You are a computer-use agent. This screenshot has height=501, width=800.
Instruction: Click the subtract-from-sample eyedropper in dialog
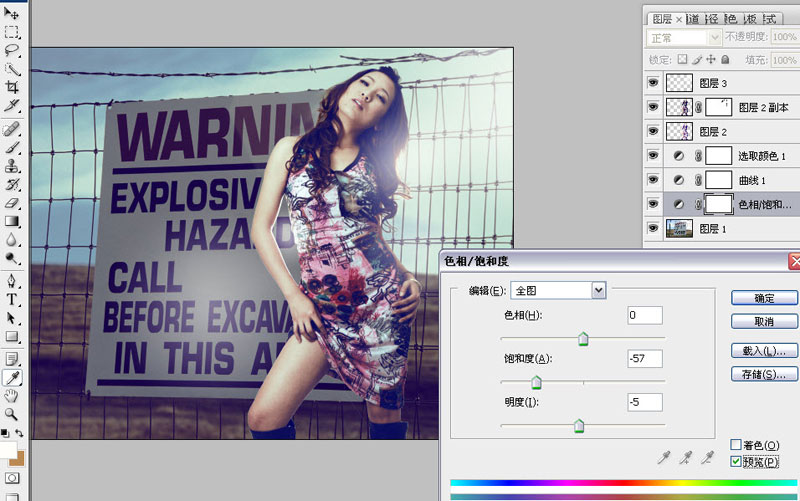point(708,457)
